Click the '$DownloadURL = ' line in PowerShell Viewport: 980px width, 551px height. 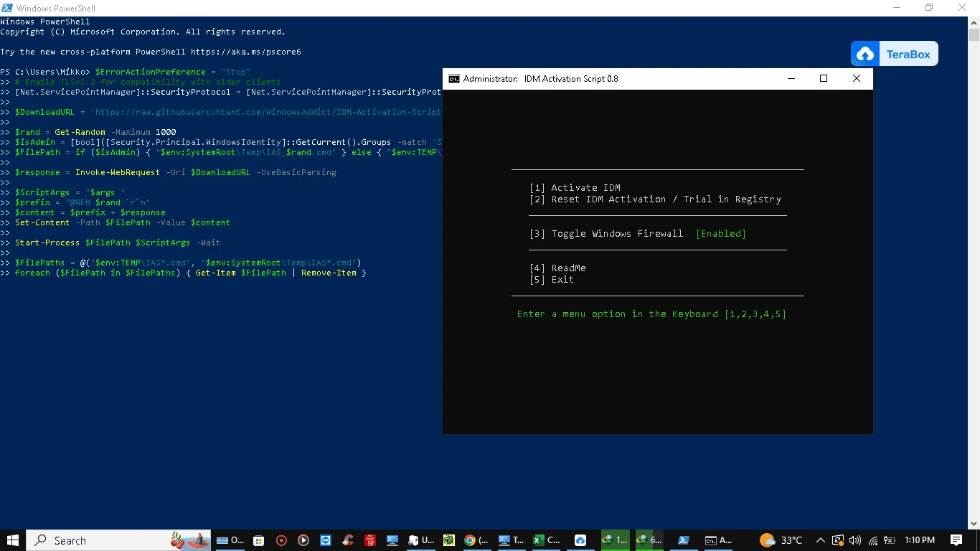coord(228,112)
